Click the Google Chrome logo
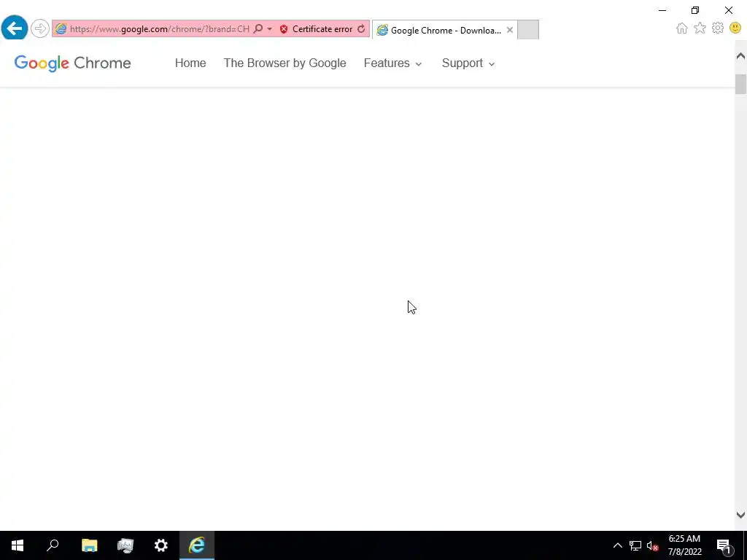 click(x=72, y=63)
